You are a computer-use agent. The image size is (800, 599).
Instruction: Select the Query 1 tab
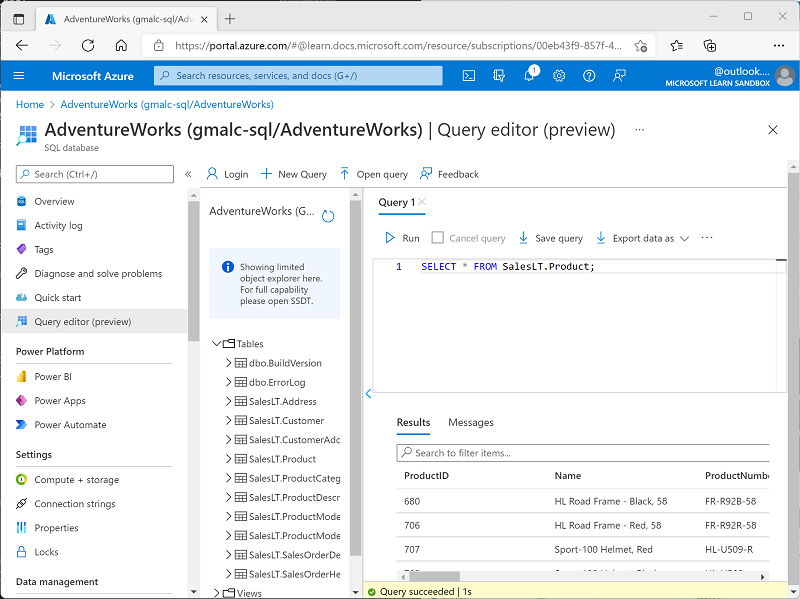click(x=396, y=202)
